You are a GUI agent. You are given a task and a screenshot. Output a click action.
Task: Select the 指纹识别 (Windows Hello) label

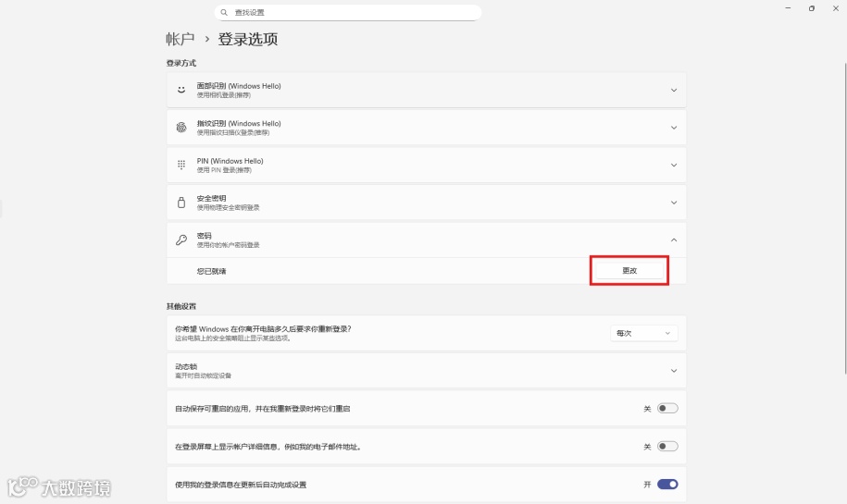(x=239, y=124)
